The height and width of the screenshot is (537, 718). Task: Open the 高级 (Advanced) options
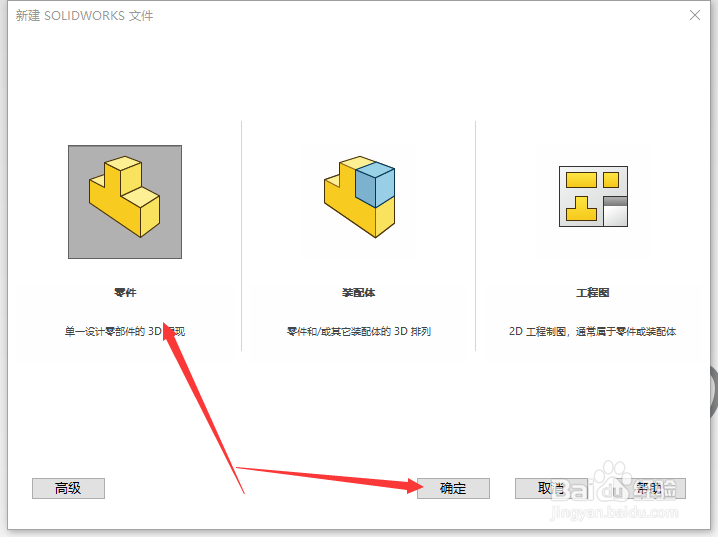68,488
